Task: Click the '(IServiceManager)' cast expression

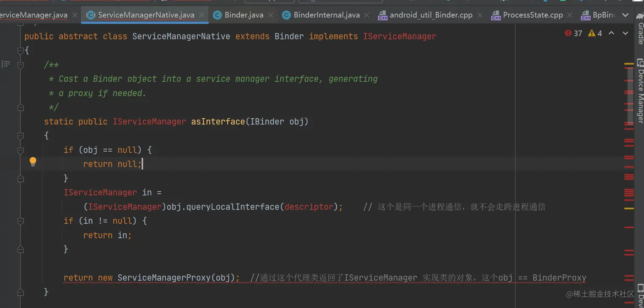Action: click(x=125, y=207)
